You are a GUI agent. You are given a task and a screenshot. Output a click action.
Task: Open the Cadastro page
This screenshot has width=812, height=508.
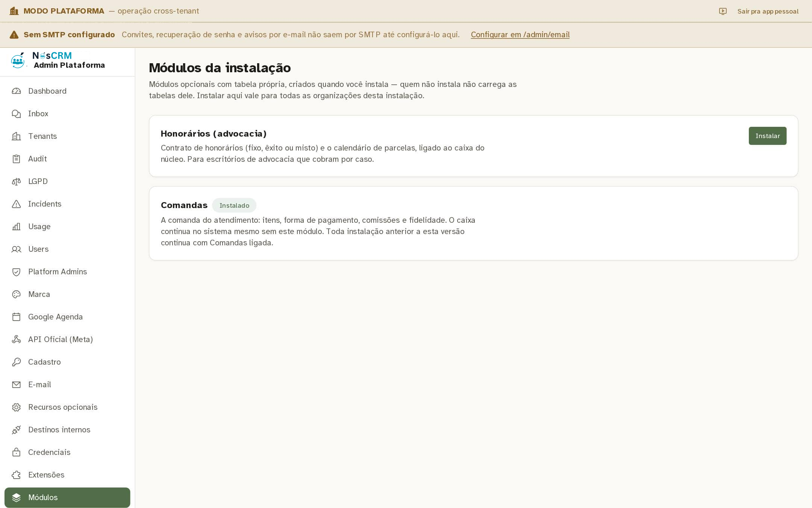67,362
